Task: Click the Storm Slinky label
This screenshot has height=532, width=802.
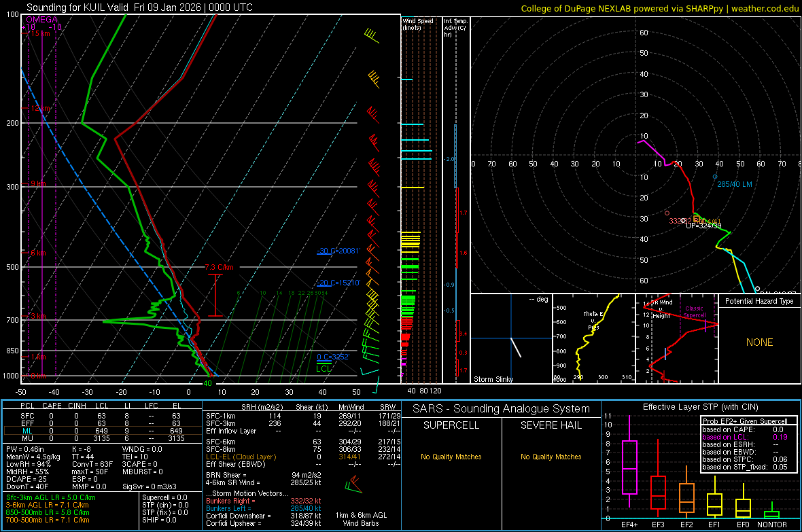Action: point(493,379)
